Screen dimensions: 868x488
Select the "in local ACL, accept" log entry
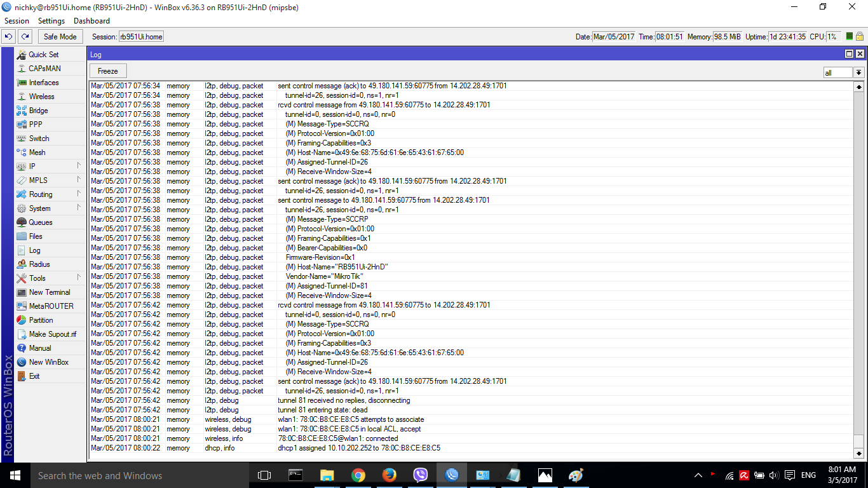pyautogui.click(x=471, y=429)
